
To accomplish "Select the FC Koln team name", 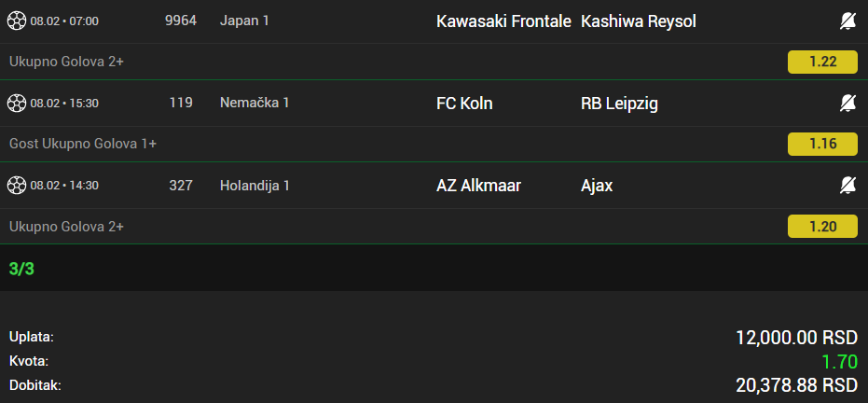I will (464, 103).
